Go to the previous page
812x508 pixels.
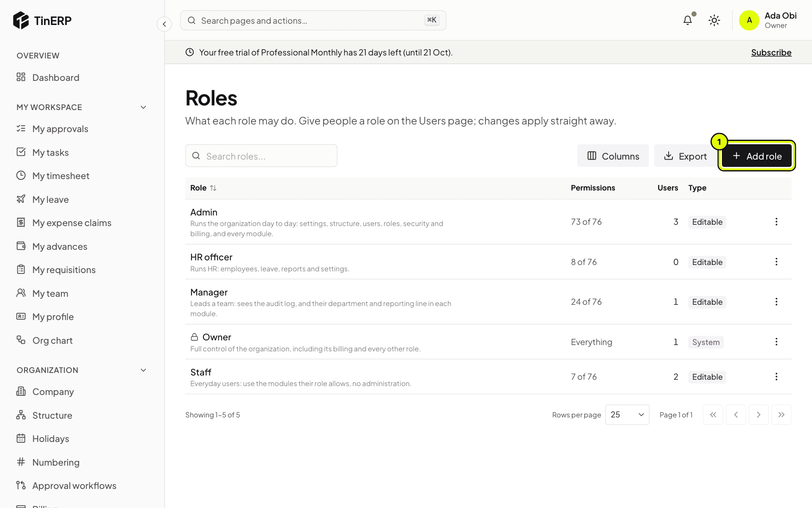(x=736, y=415)
